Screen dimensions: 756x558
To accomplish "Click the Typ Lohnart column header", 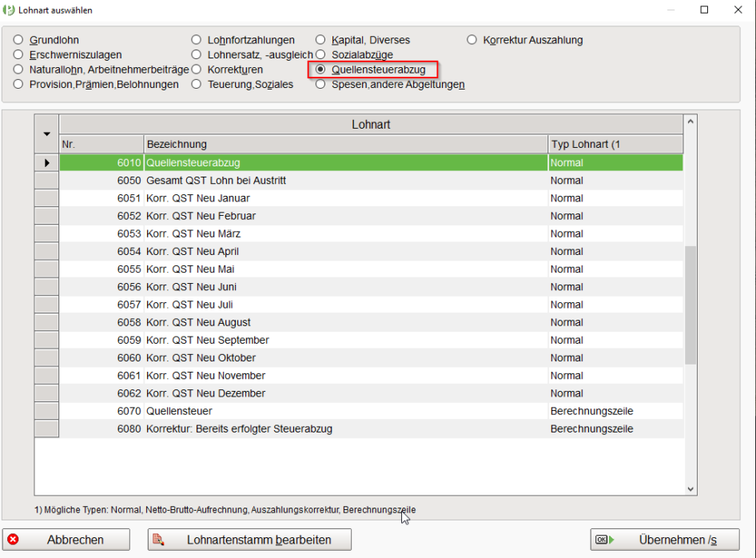I will click(615, 144).
